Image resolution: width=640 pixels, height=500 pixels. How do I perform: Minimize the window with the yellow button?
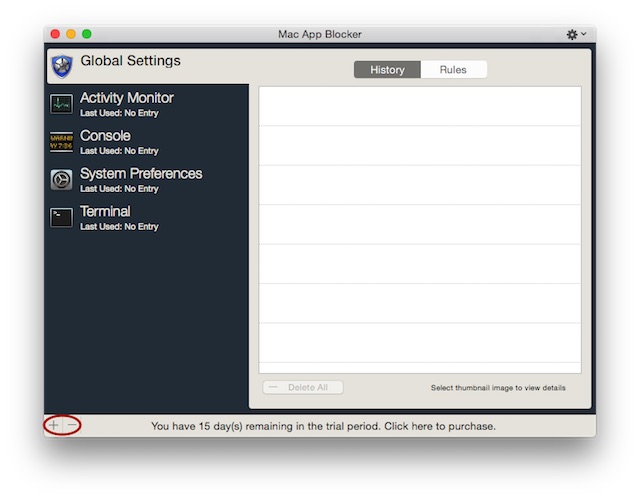(71, 34)
